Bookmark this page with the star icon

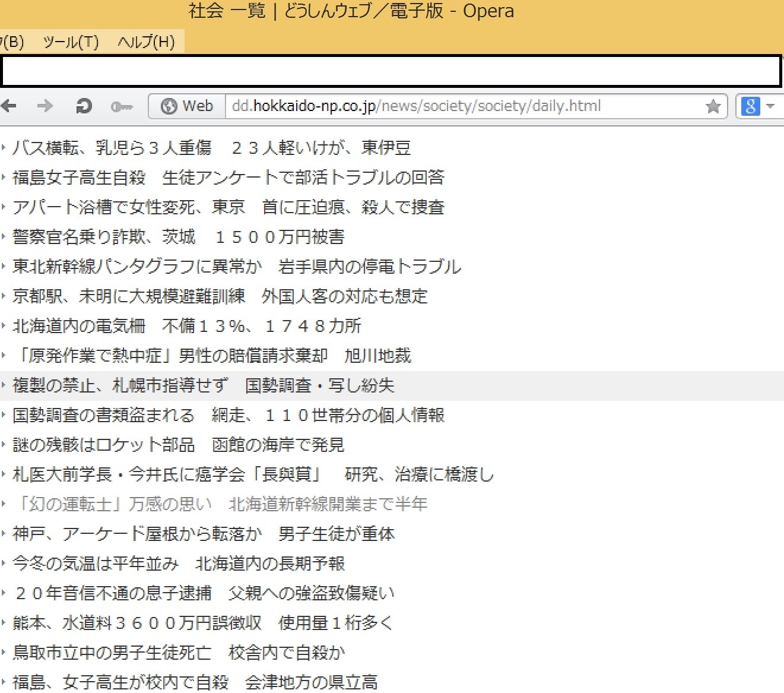tap(713, 106)
